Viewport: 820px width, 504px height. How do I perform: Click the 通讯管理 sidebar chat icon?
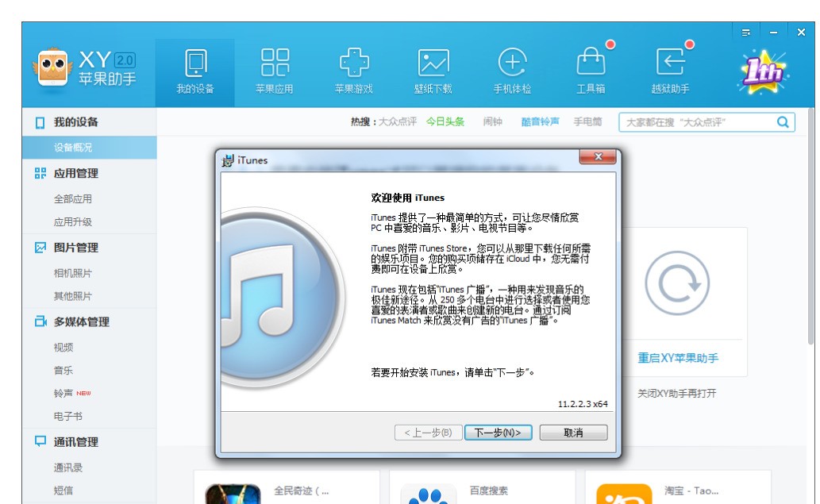40,442
